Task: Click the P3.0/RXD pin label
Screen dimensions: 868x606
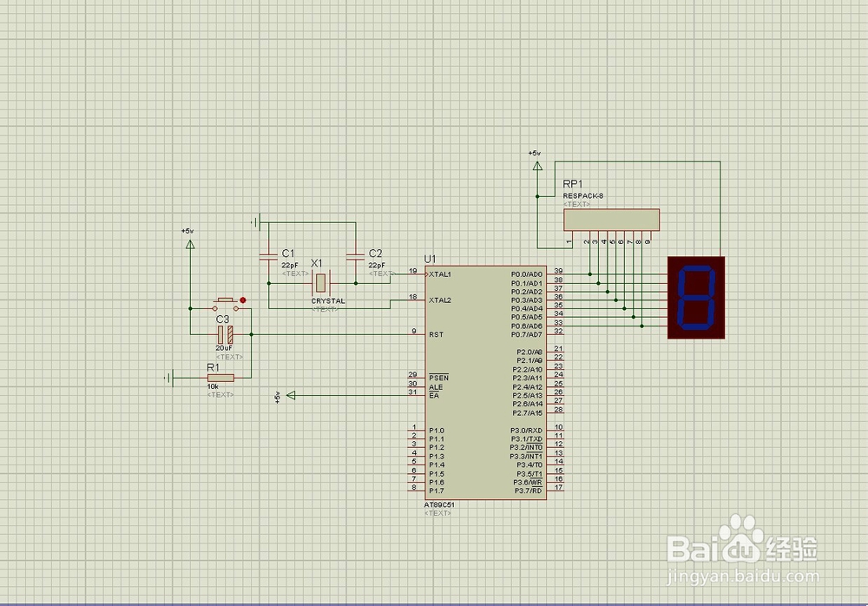Action: click(x=527, y=431)
